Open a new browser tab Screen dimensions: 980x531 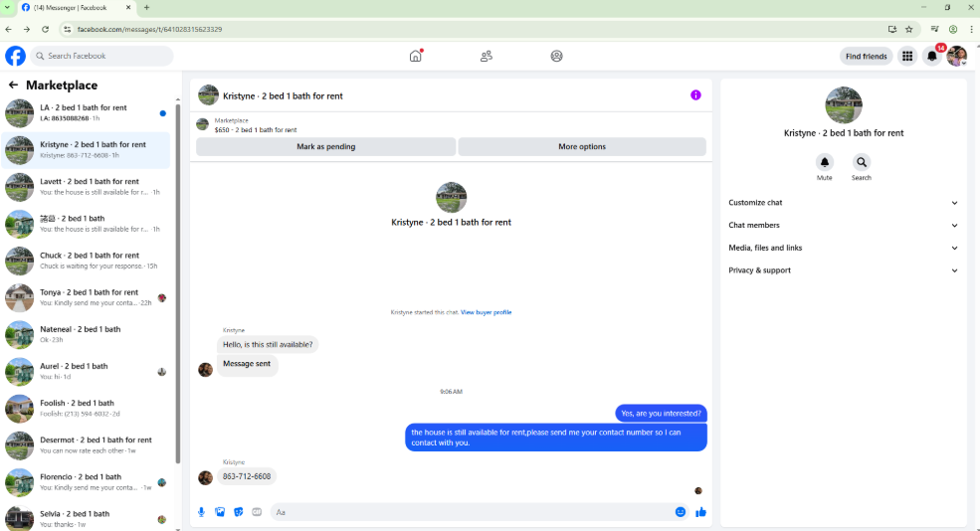[x=147, y=8]
